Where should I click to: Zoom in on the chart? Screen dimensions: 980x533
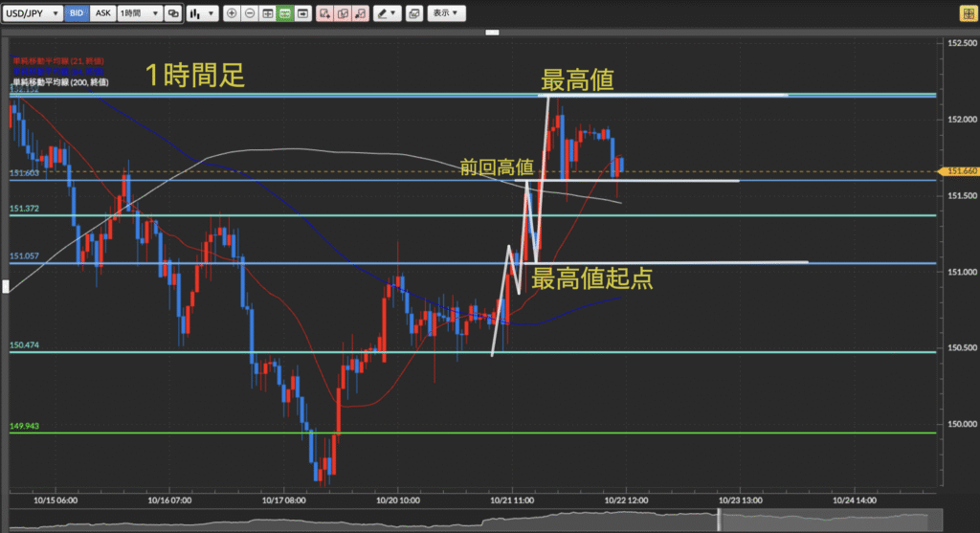pos(233,14)
